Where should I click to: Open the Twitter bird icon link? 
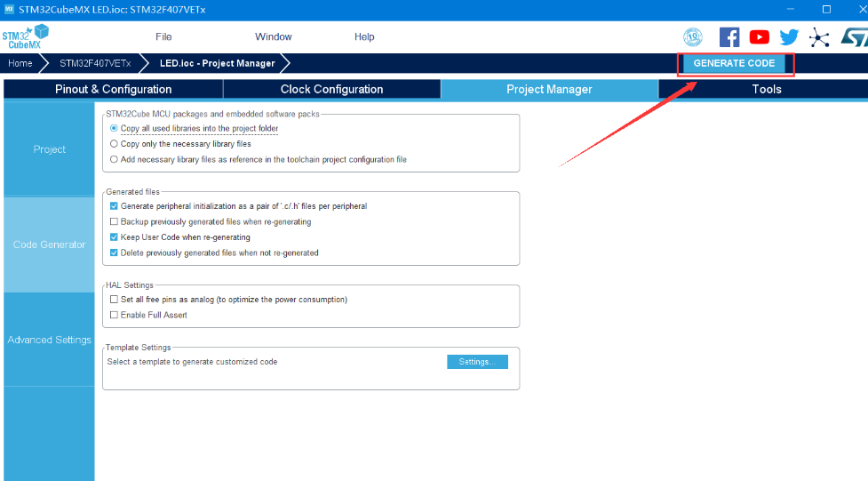[789, 37]
